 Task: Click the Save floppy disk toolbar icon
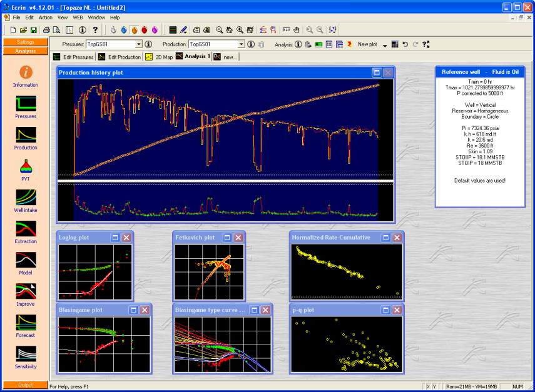(33, 29)
